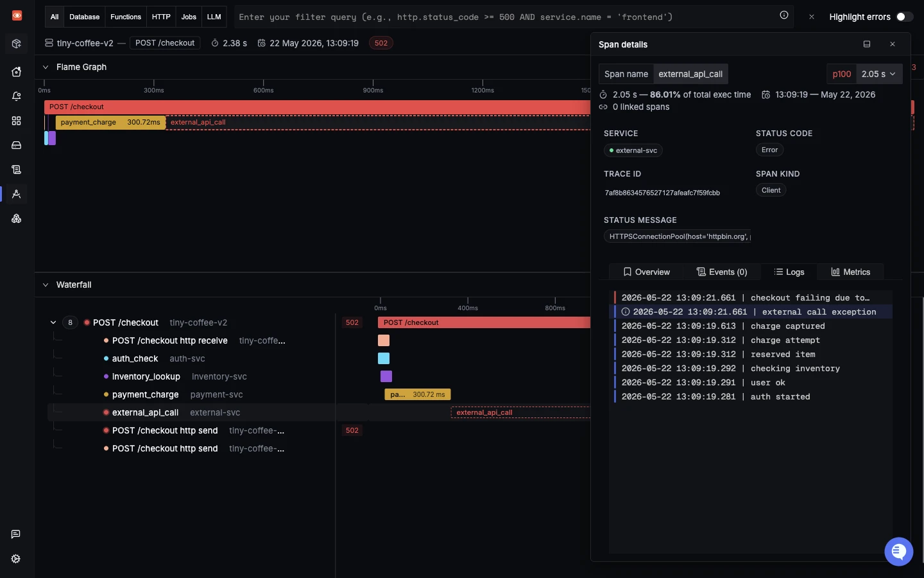
Task: Clear the filter query with the X icon
Action: (812, 17)
